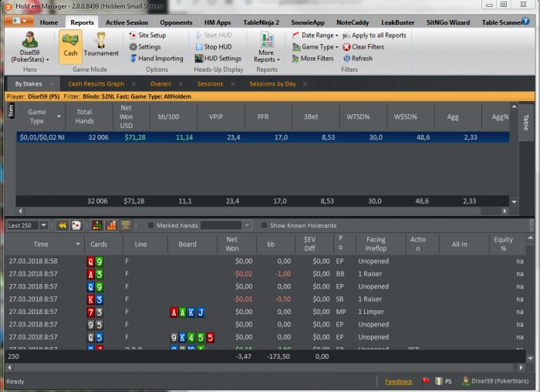Close the By Stakes report tab
540x392 pixels.
[x=52, y=84]
